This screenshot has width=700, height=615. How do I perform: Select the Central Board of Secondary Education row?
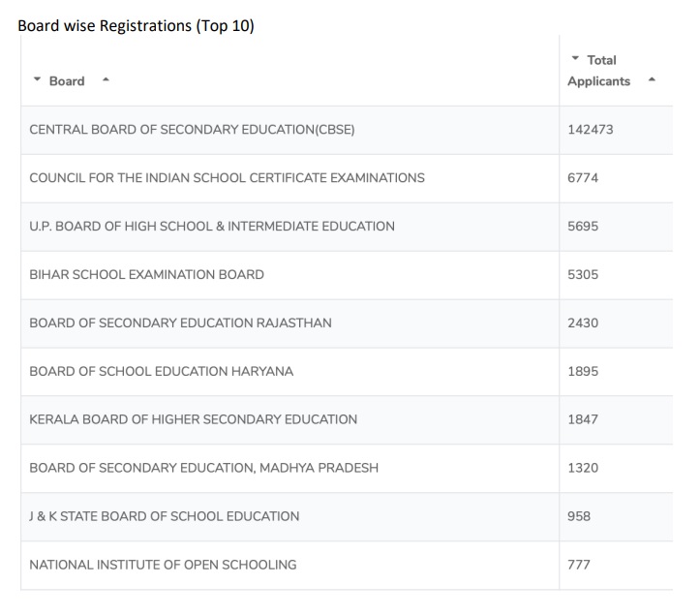click(192, 130)
